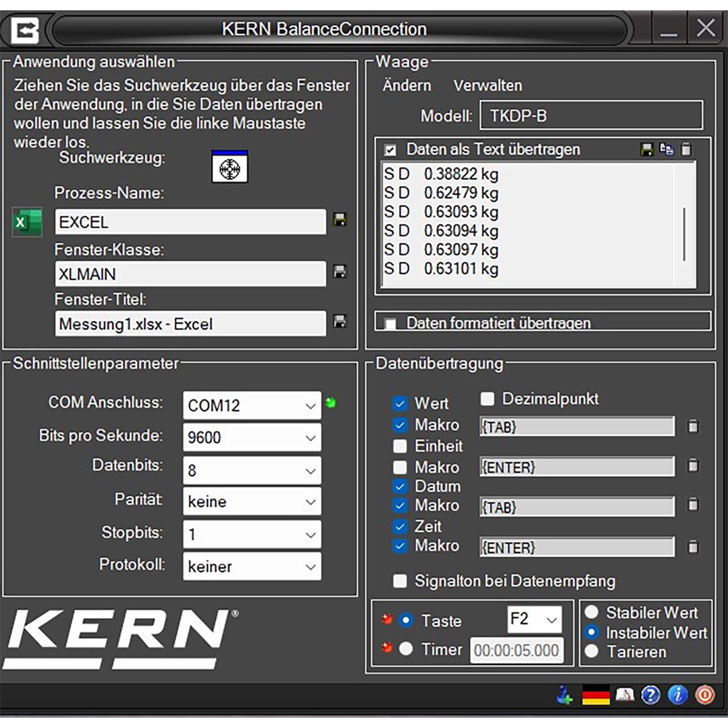728x728 pixels.
Task: Click the red marker beside Timer
Action: click(387, 647)
